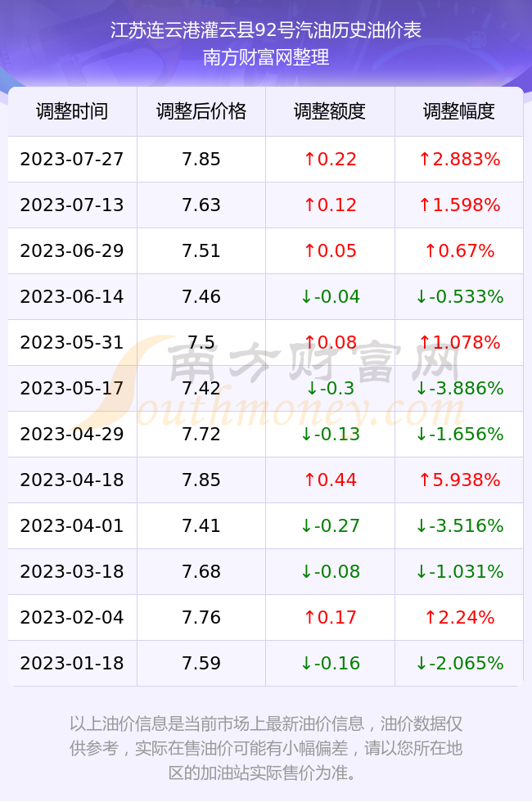Click price 7.63 in the table

(x=201, y=205)
